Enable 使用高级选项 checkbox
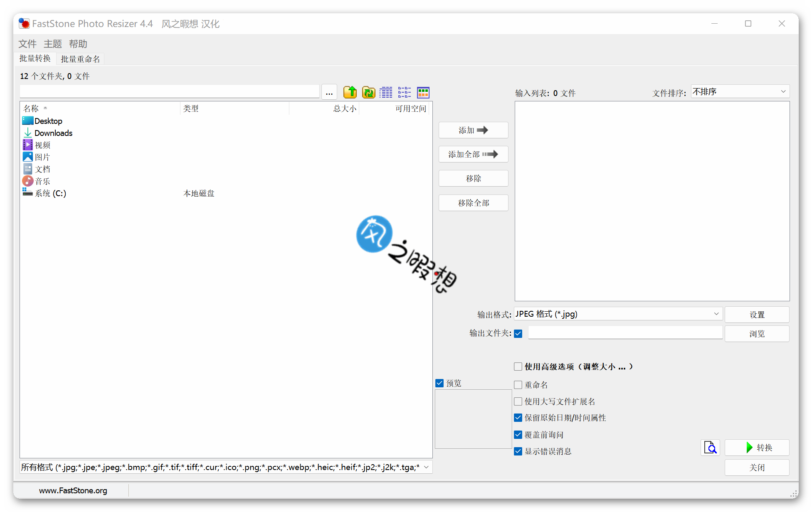 pyautogui.click(x=518, y=367)
